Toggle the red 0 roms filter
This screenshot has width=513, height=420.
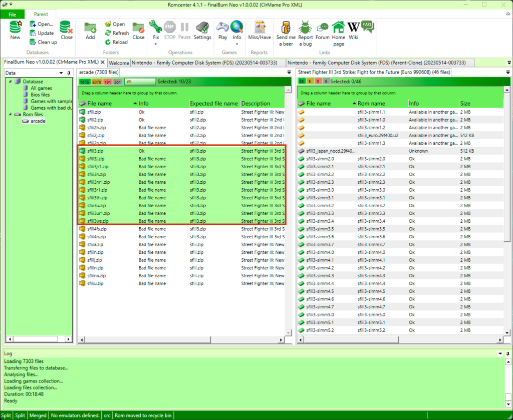(318, 82)
